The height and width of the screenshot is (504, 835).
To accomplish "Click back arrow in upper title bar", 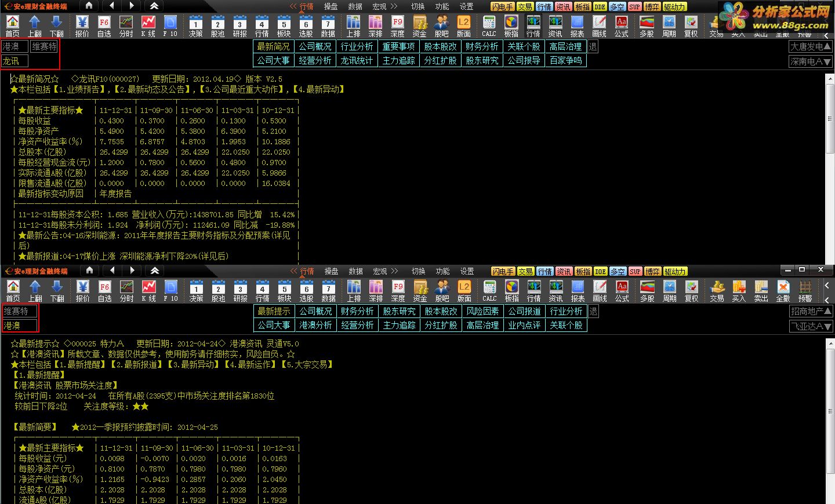I will click(x=111, y=6).
